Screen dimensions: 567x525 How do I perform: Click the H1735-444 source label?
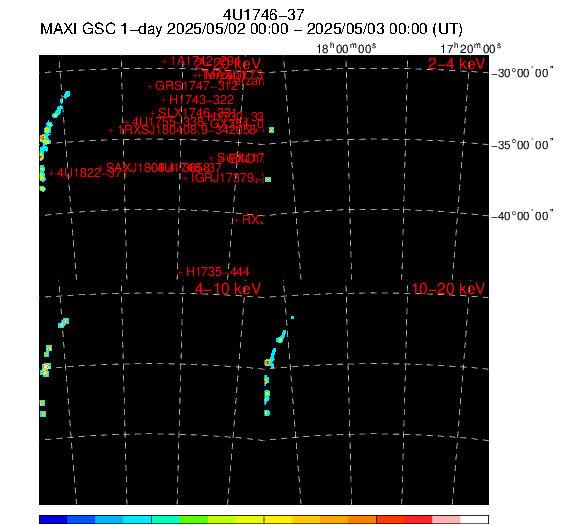pyautogui.click(x=218, y=272)
